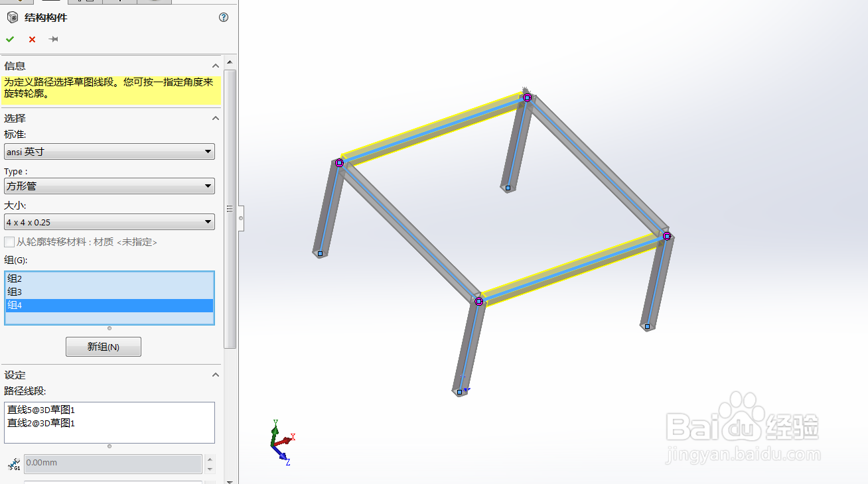
Task: Select 直线2@3D草图1 path segment
Action: click(x=41, y=422)
